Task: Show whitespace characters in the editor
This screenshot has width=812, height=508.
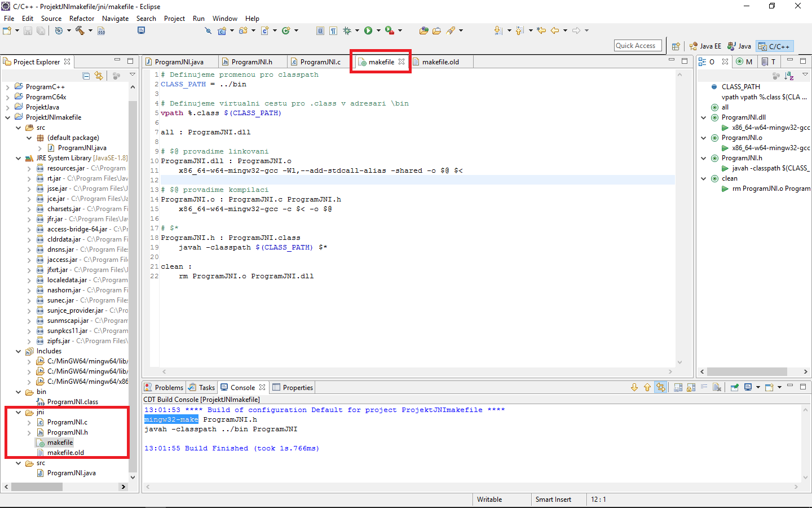Action: tap(334, 30)
